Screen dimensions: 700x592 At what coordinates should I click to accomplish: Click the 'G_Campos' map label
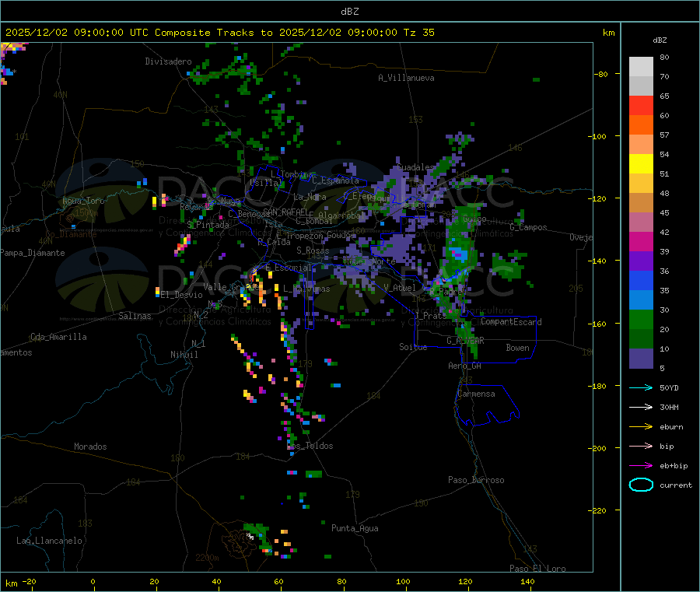click(x=528, y=227)
